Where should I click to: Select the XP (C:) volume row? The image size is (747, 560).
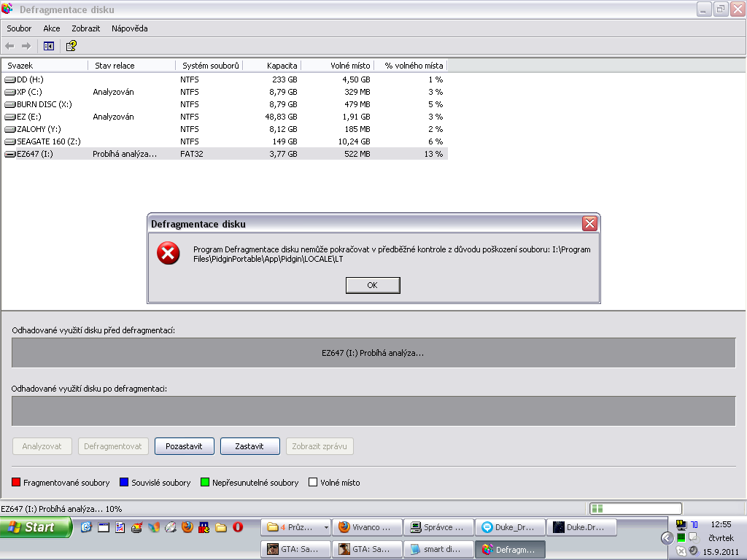[225, 92]
